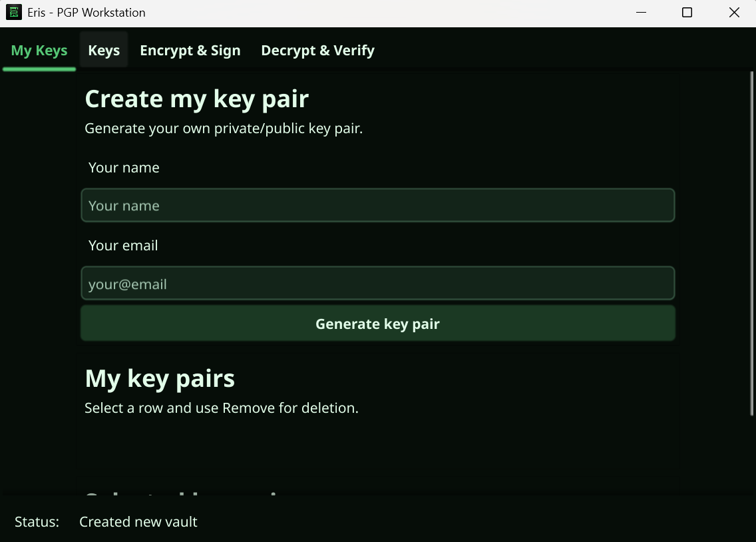Click the Created new vault status message
The width and height of the screenshot is (756, 542).
point(138,522)
